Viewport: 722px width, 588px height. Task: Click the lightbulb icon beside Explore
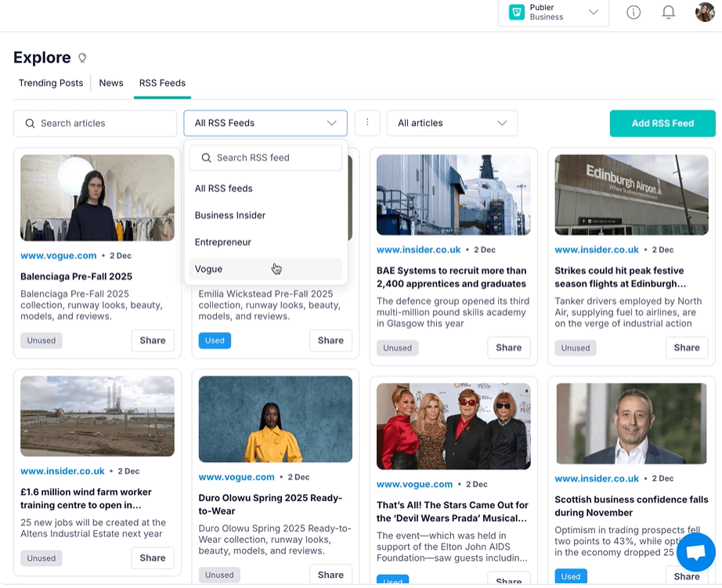point(82,58)
